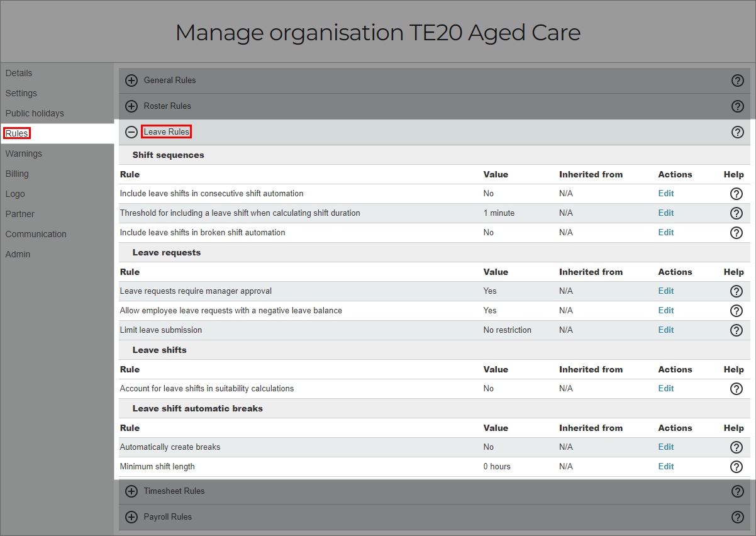Open the Settings sidebar item
The height and width of the screenshot is (536, 756).
(21, 93)
